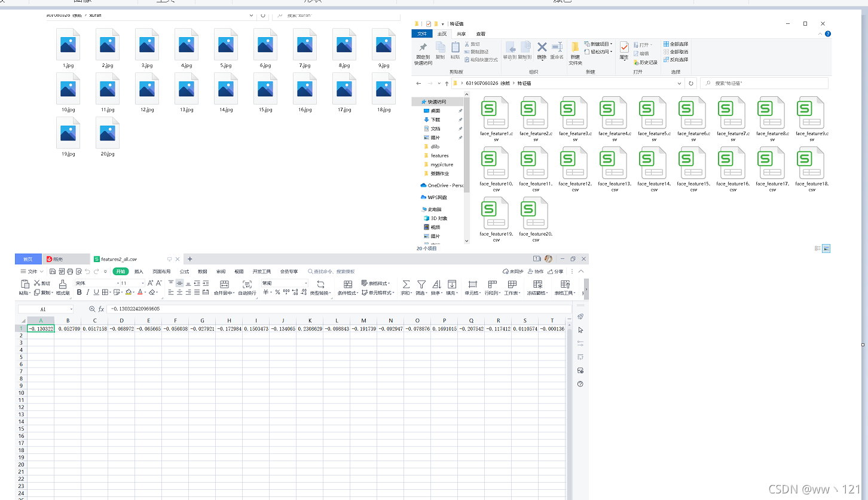Click the Sum sigma icon
Viewport: 868px width, 500px height.
[406, 284]
